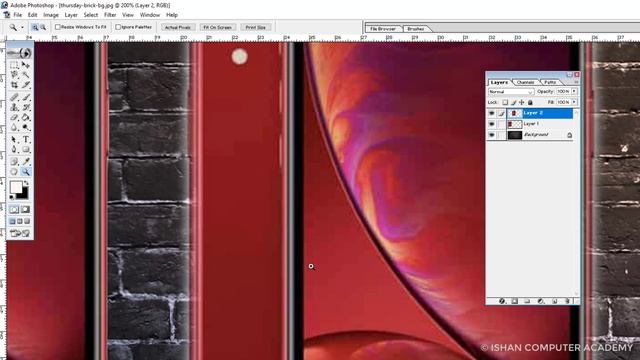Open the File Browser tab

(383, 29)
